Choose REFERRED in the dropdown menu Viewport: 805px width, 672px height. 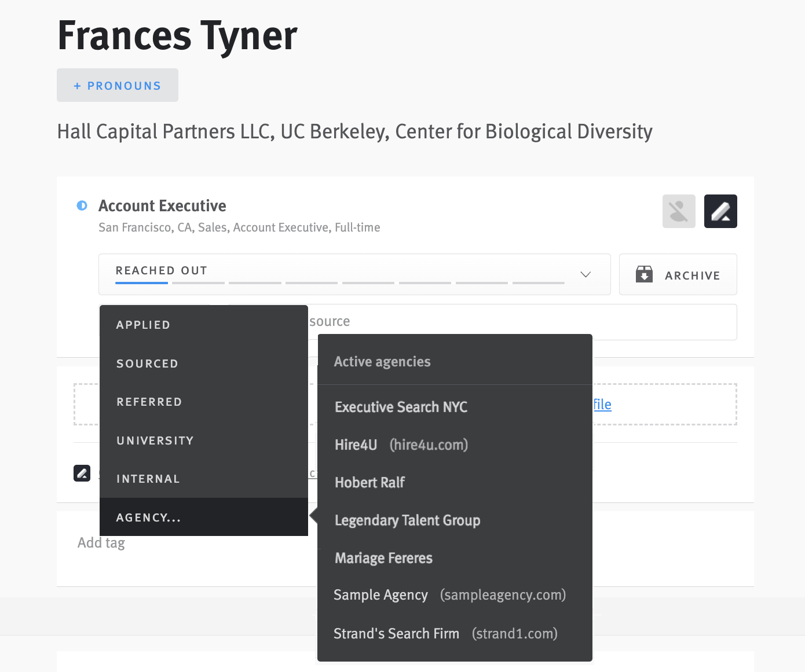(x=149, y=401)
